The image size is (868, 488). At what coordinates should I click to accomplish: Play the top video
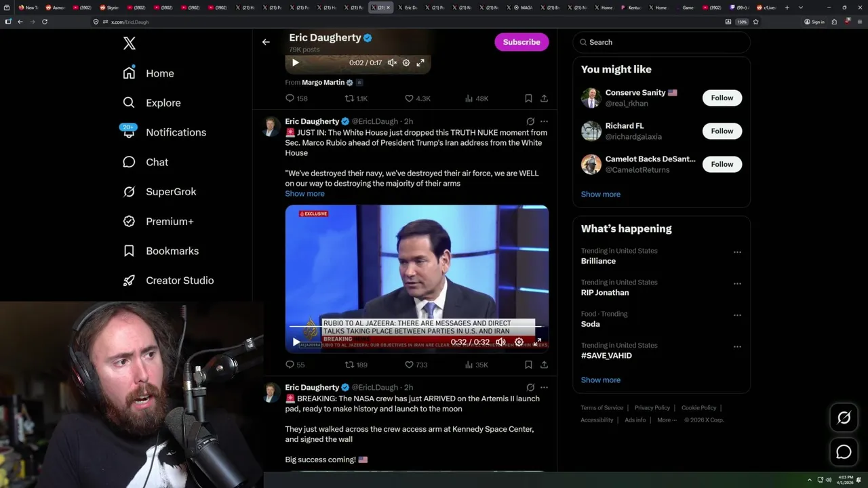tap(295, 62)
